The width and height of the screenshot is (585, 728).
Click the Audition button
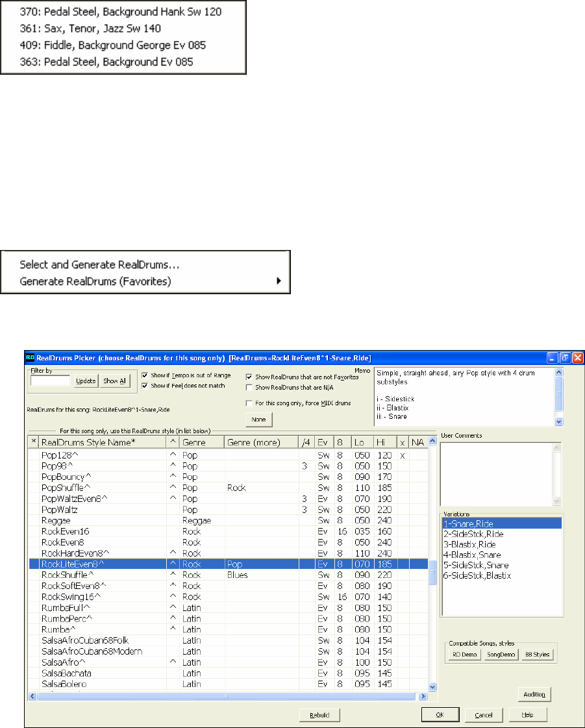pyautogui.click(x=534, y=694)
